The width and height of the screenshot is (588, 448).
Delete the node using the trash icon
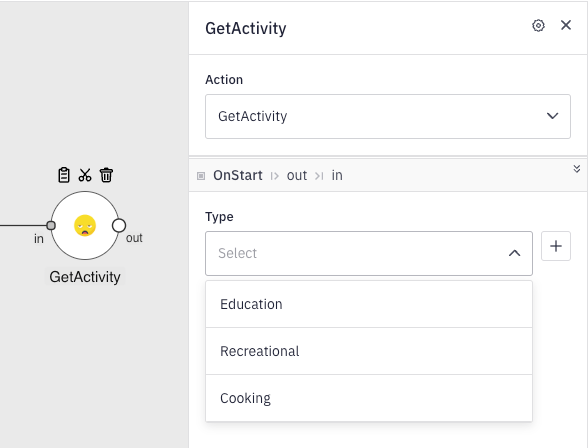click(x=106, y=175)
